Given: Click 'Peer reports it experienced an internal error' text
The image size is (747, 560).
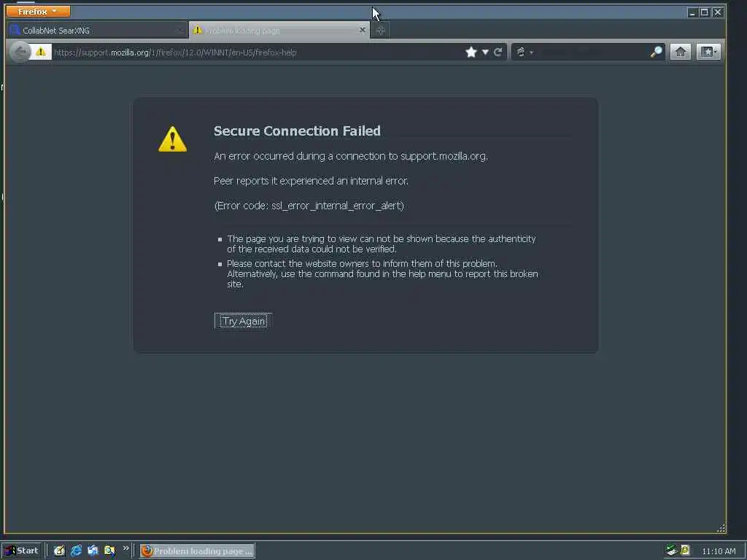Looking at the screenshot, I should pos(311,181).
